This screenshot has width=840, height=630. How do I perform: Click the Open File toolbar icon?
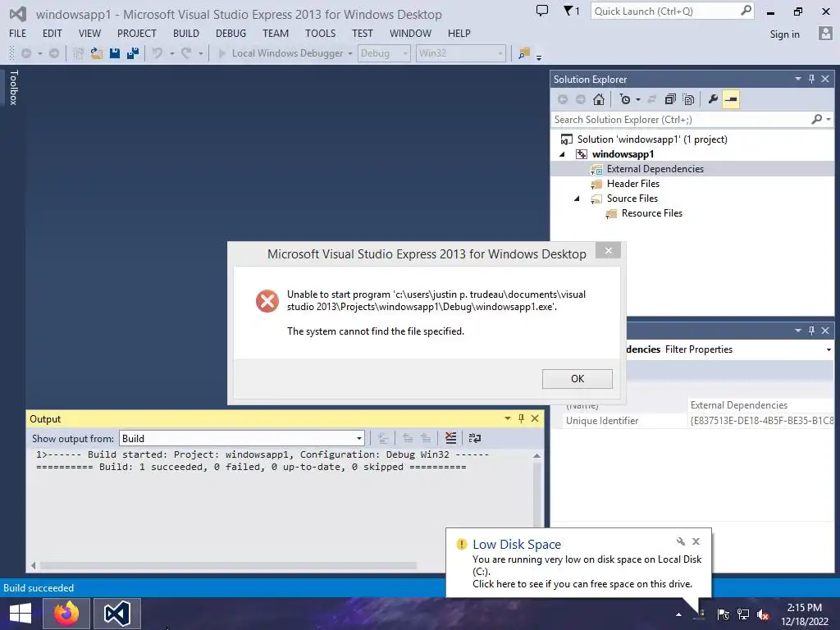pyautogui.click(x=97, y=53)
